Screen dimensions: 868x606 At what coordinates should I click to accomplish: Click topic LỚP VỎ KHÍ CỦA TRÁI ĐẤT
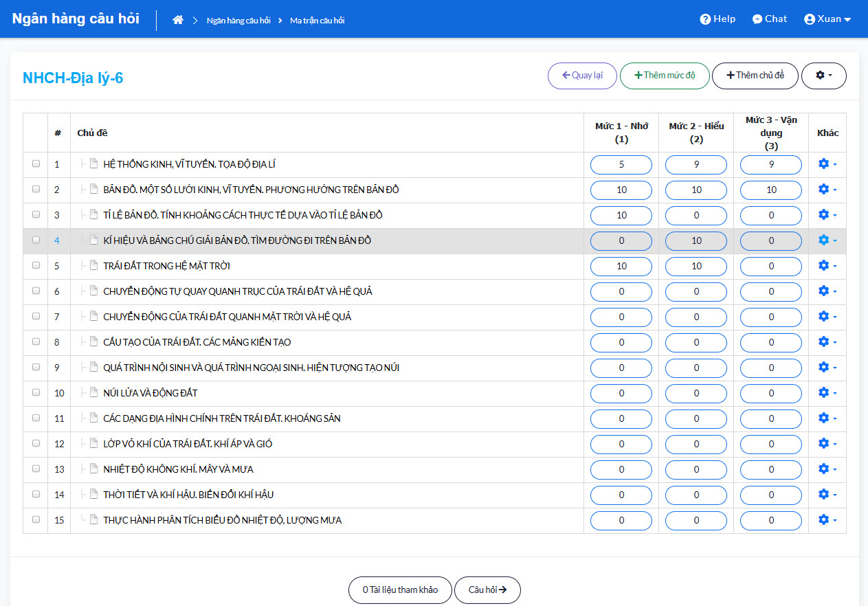click(188, 444)
